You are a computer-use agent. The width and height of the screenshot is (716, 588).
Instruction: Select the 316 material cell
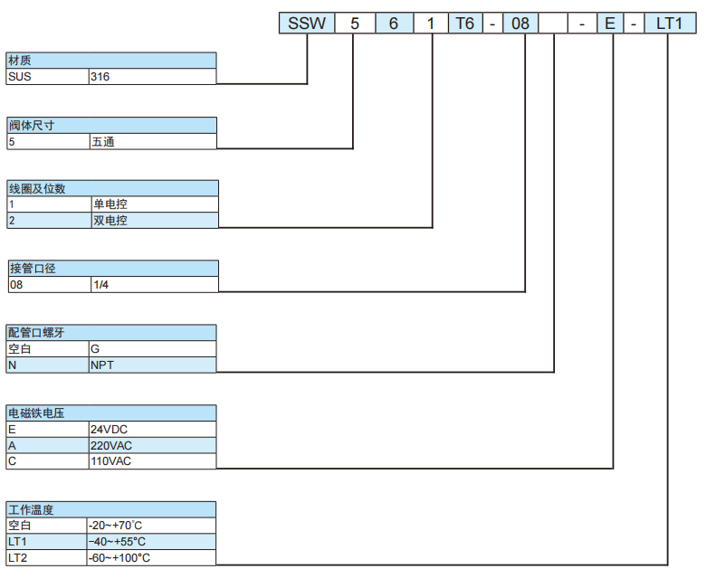pos(152,77)
